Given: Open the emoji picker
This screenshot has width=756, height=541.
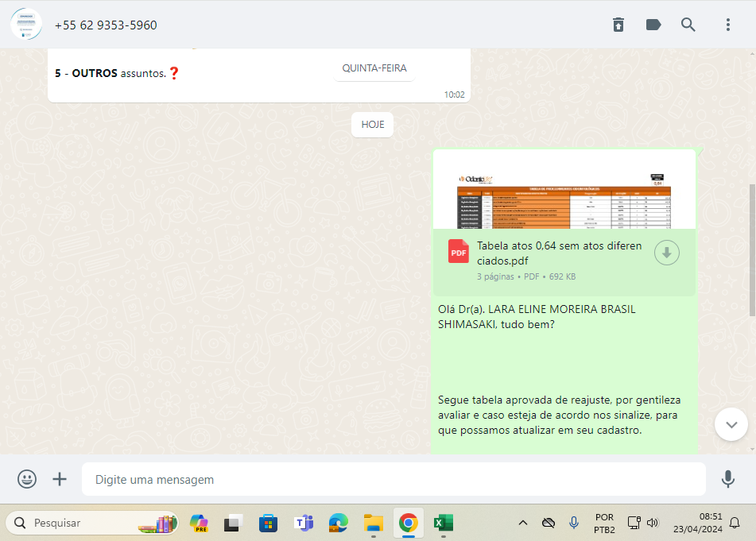Looking at the screenshot, I should (27, 479).
